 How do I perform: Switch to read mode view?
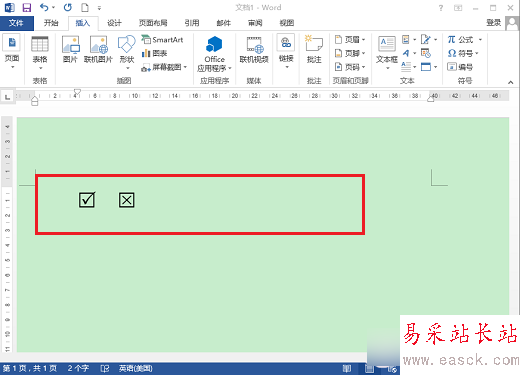(346, 368)
